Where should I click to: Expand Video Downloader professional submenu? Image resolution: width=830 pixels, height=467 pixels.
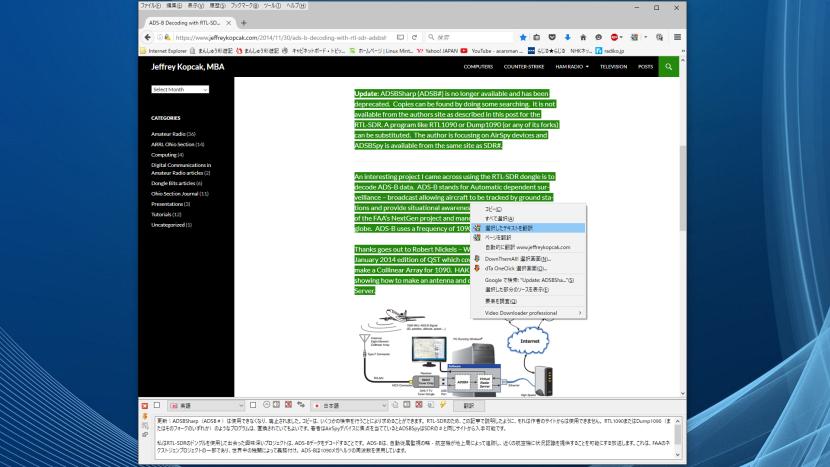(529, 313)
